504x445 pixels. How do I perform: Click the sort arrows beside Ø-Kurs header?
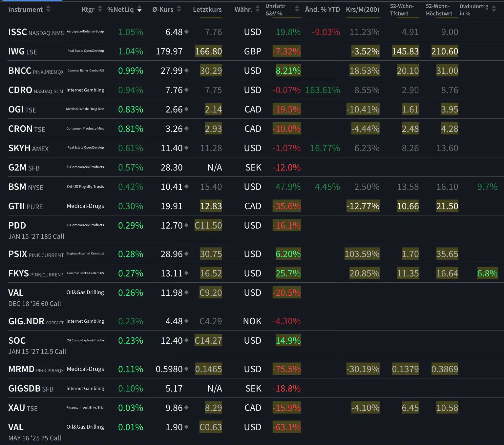tap(179, 9)
